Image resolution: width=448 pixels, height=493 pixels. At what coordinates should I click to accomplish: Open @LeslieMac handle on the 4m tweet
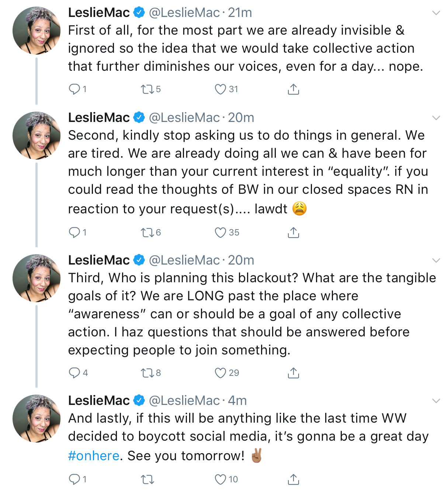(184, 401)
